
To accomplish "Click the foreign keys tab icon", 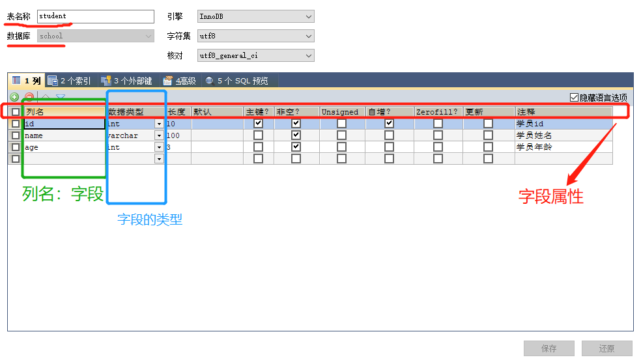I will tap(106, 81).
